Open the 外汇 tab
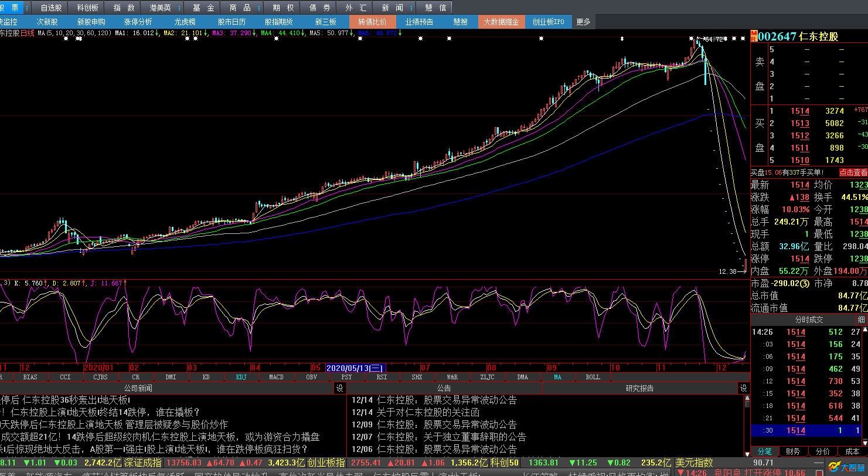 [x=356, y=8]
